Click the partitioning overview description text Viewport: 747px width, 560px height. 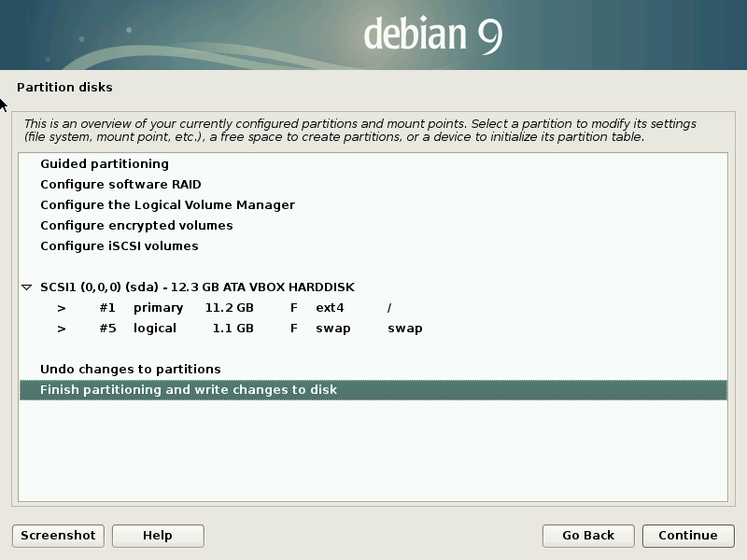[x=364, y=129]
